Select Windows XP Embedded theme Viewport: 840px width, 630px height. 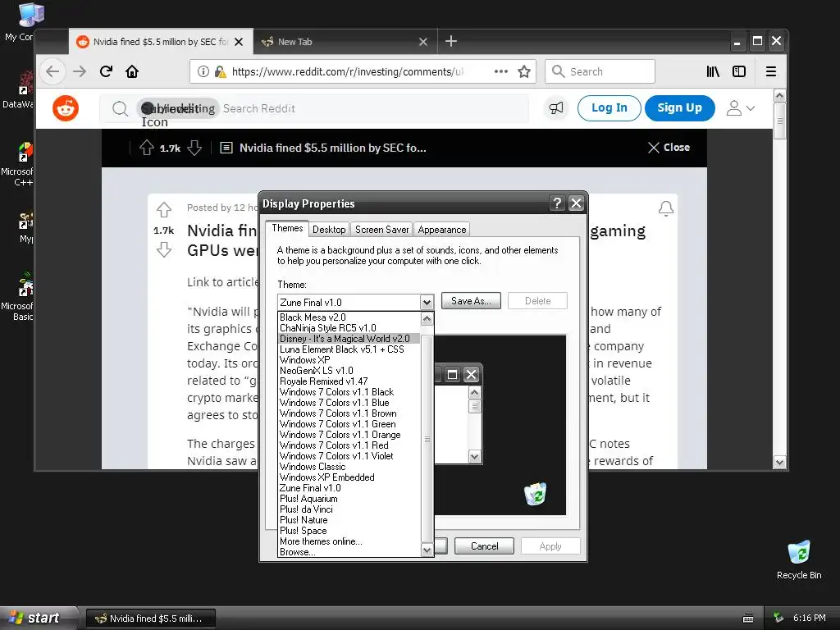349,477
